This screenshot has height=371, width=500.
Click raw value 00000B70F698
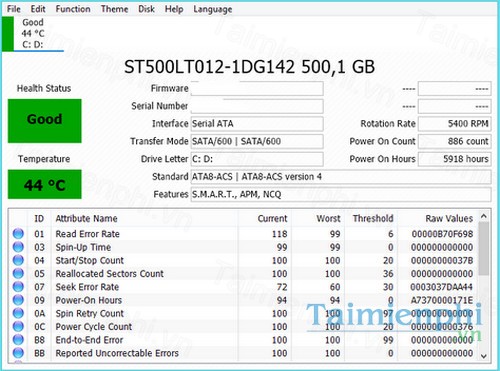tap(442, 234)
